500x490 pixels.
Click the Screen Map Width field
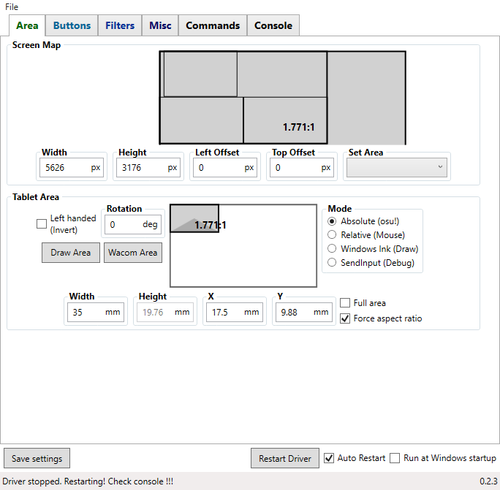72,168
